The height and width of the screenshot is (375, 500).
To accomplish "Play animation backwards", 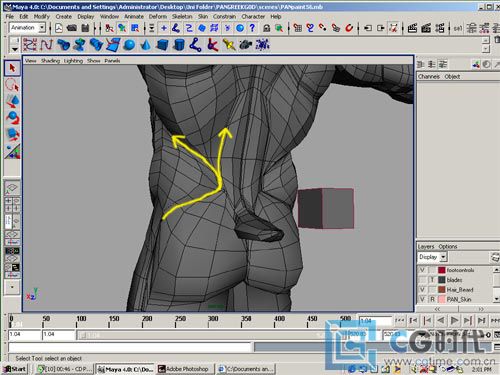I will 441,321.
